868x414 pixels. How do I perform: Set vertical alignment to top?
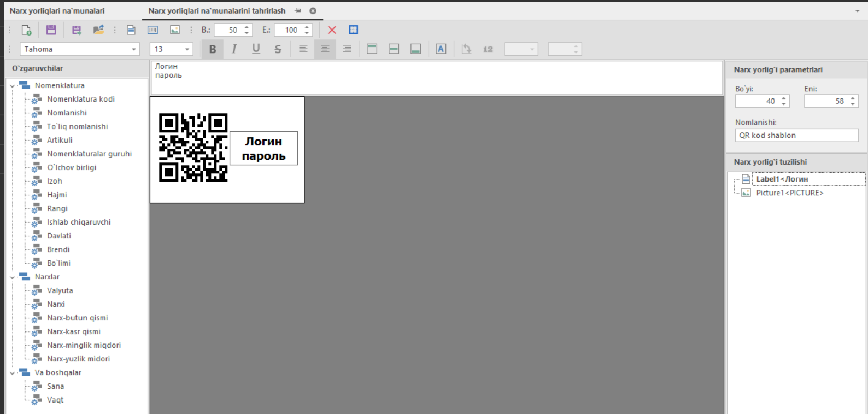(x=372, y=49)
